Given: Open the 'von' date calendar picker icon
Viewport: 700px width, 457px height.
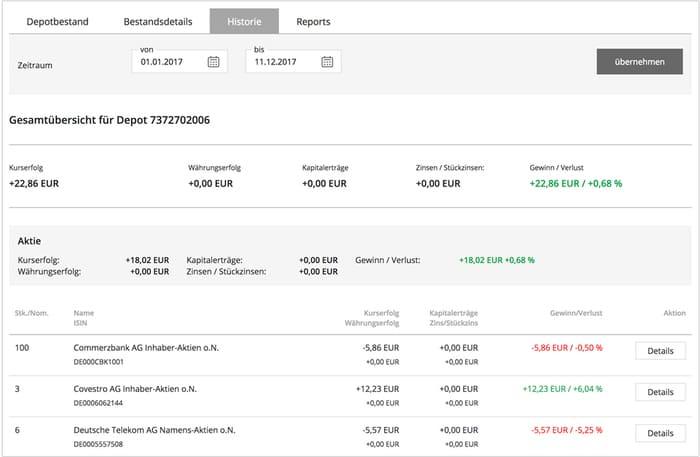Looking at the screenshot, I should pyautogui.click(x=213, y=62).
